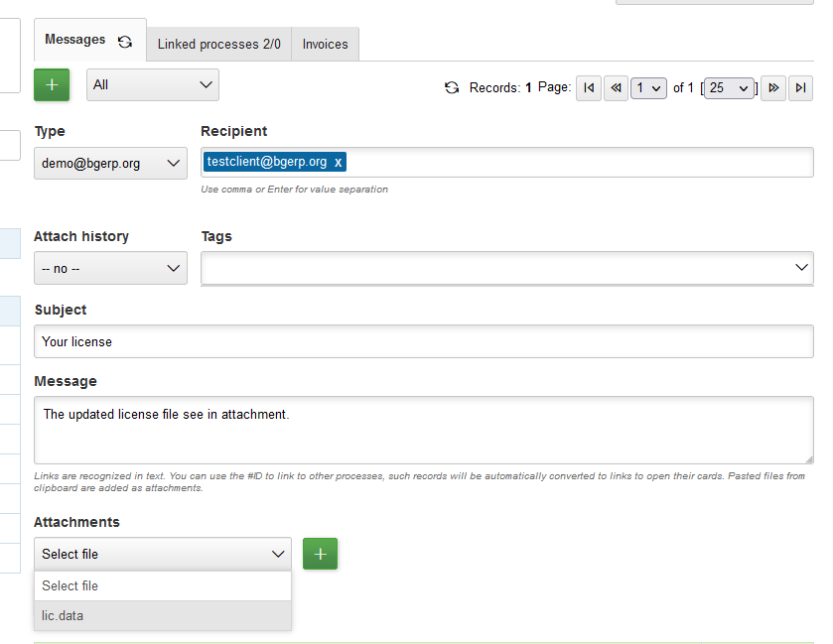Go to the previous page

616,87
